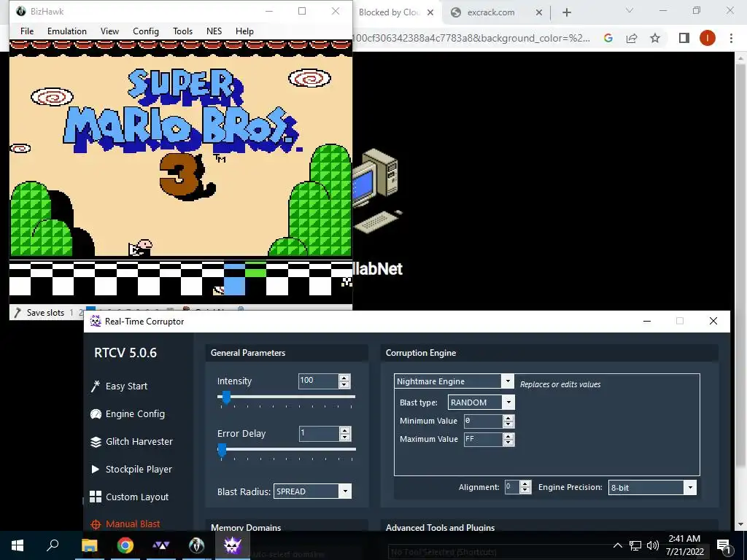Increase Intensity with the up arrow

(344, 378)
